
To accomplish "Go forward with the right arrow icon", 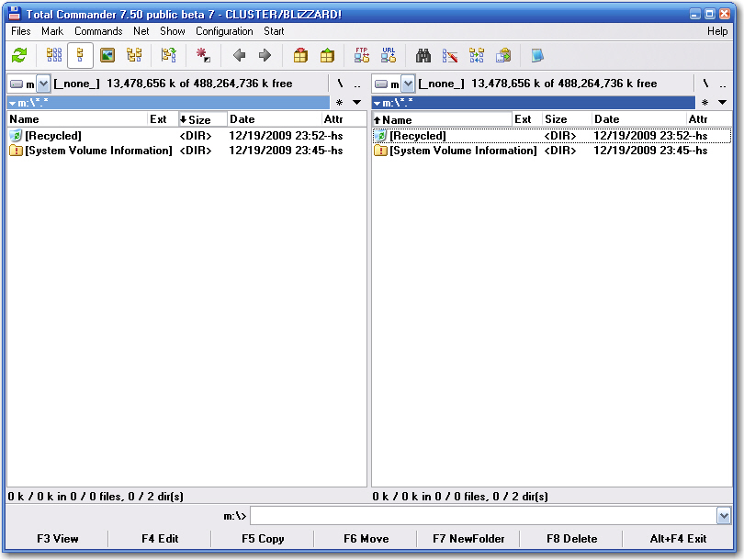I will 265,56.
